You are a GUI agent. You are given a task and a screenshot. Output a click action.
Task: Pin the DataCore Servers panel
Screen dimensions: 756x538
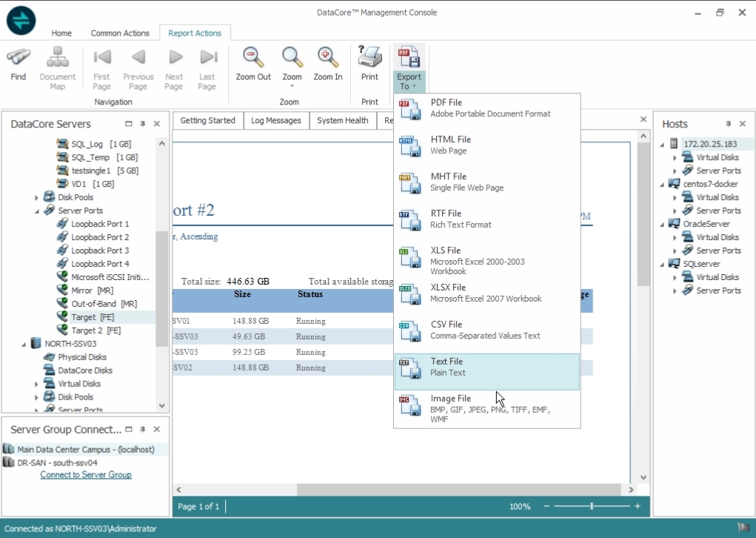pyautogui.click(x=143, y=124)
